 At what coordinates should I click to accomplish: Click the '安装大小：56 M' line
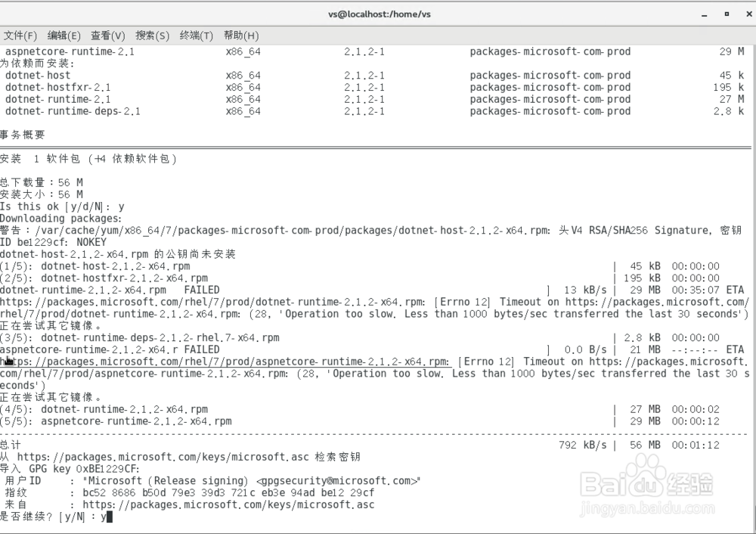42,194
